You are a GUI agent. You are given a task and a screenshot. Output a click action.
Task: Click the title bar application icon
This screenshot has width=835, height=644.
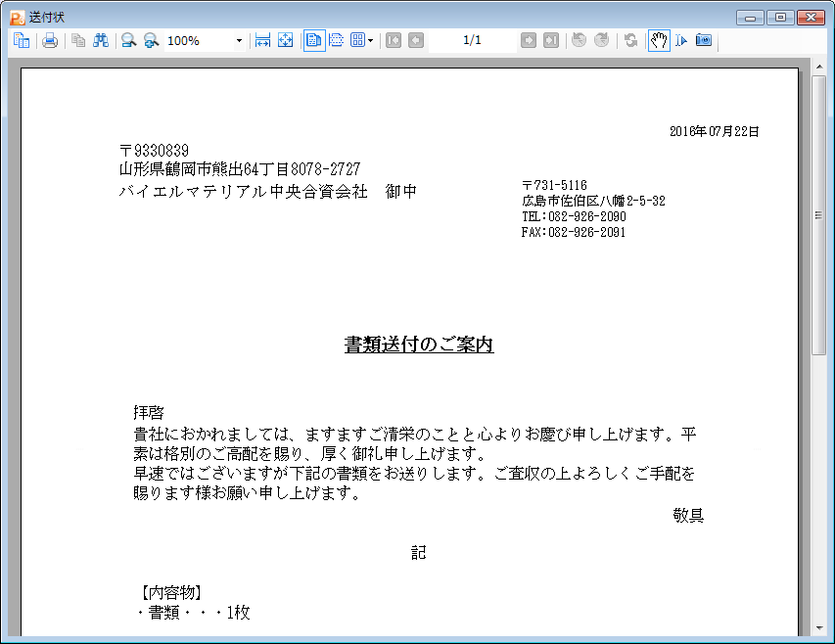pos(17,18)
